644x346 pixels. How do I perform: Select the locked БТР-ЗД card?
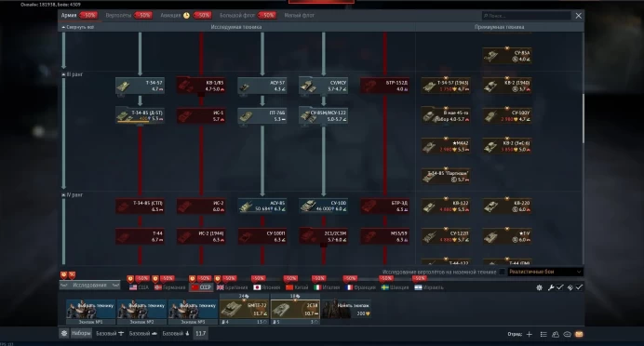point(384,206)
